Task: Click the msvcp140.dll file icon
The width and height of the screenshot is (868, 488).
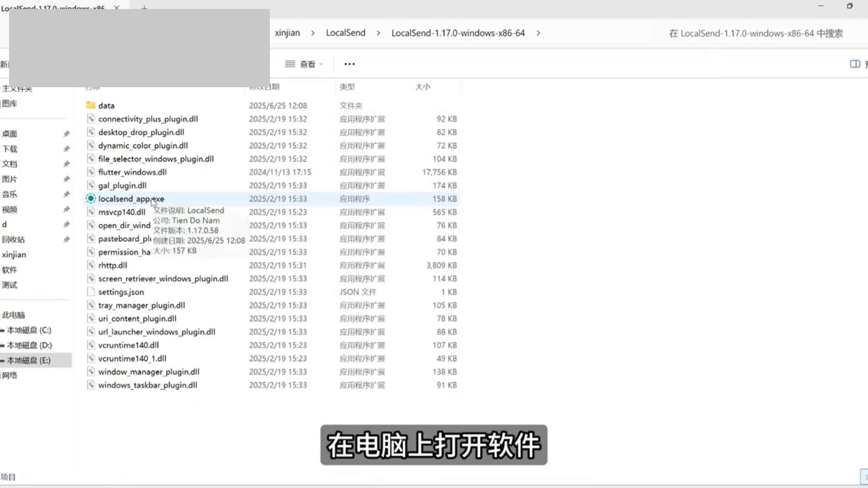Action: click(91, 212)
